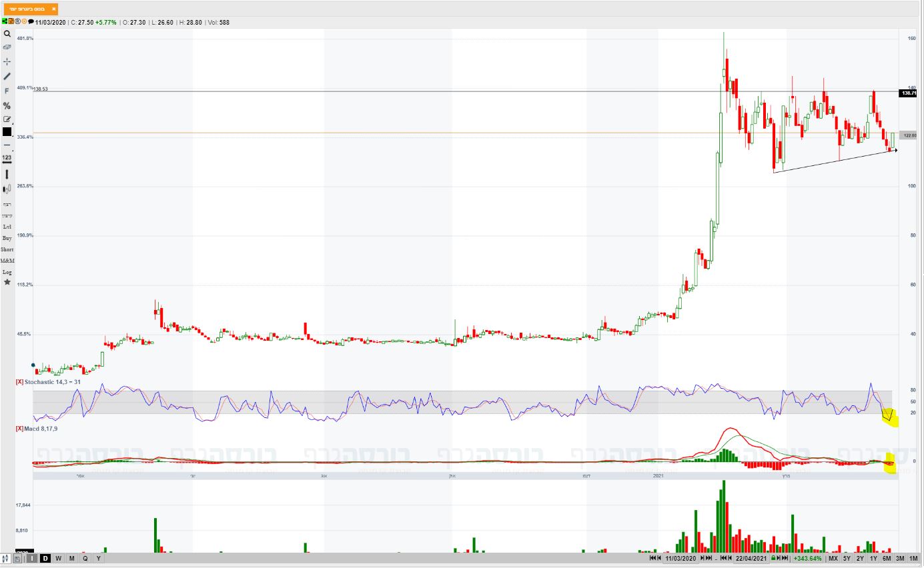The width and height of the screenshot is (924, 568).
Task: Switch to the weekly 'W' interval
Action: pos(59,558)
